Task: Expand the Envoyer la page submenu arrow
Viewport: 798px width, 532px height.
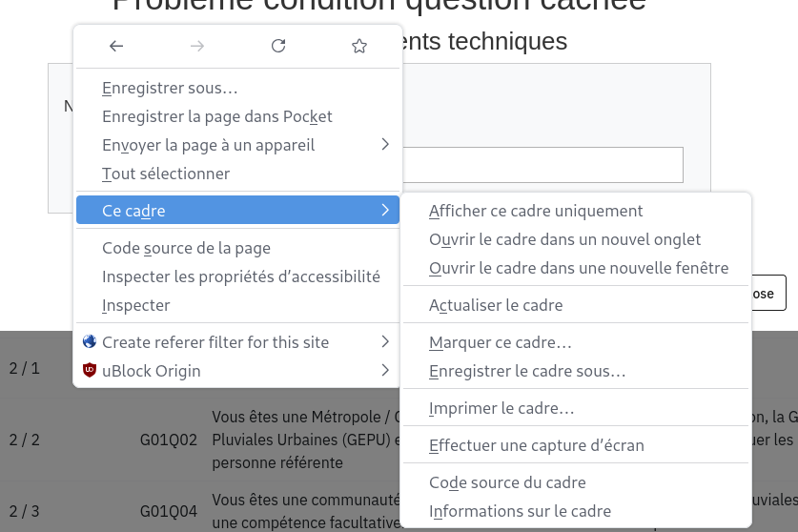Action: (385, 145)
